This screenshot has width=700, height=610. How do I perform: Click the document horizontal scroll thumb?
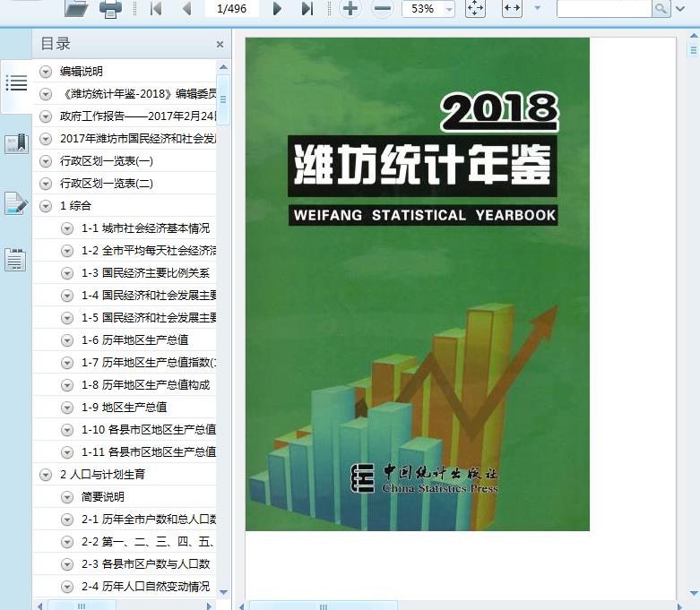coord(323,606)
